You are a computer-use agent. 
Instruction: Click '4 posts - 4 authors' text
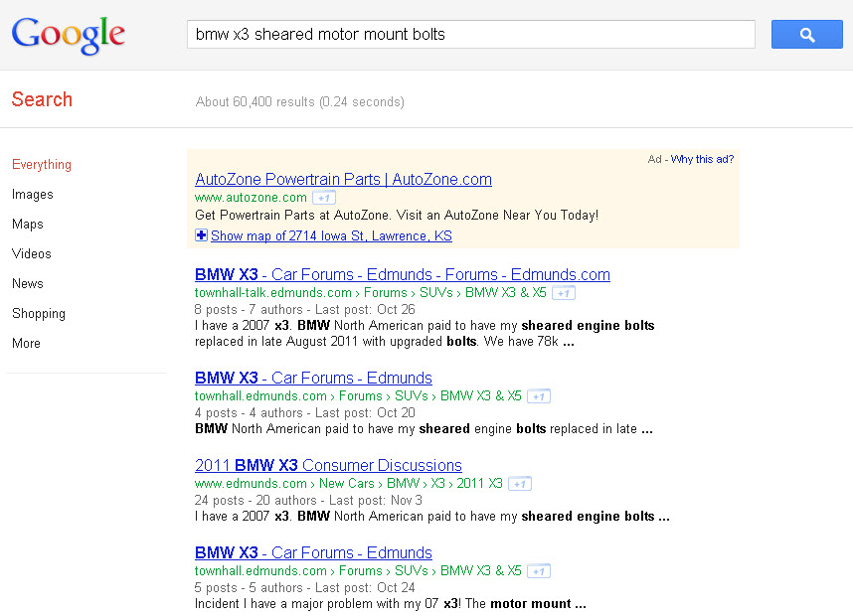click(249, 412)
